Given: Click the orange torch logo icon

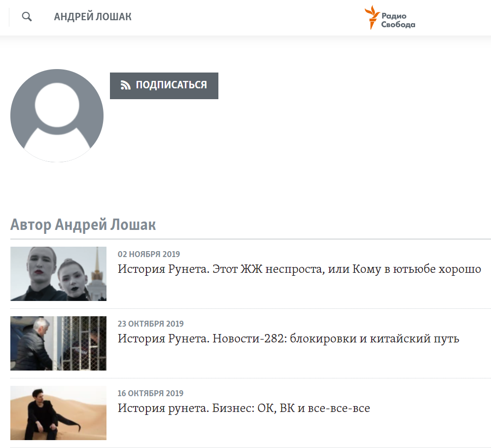Looking at the screenshot, I should click(372, 17).
